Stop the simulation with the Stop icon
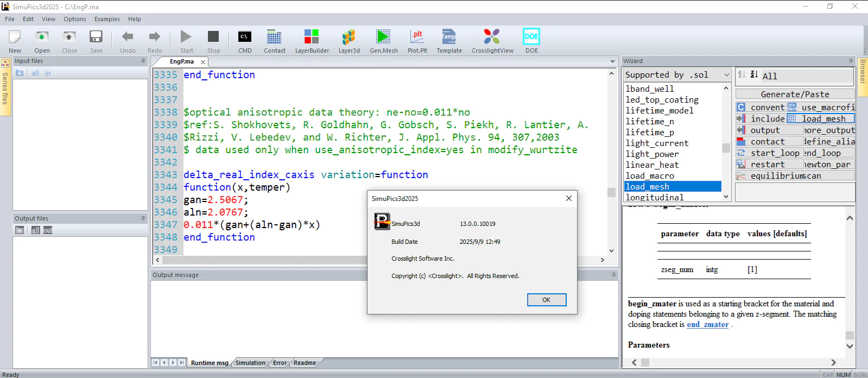The image size is (868, 378). 213,41
